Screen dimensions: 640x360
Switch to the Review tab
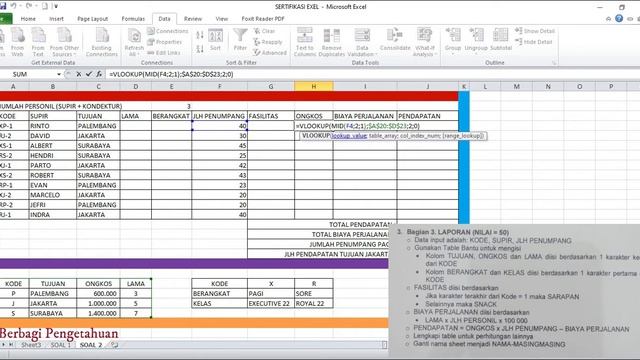pos(193,19)
